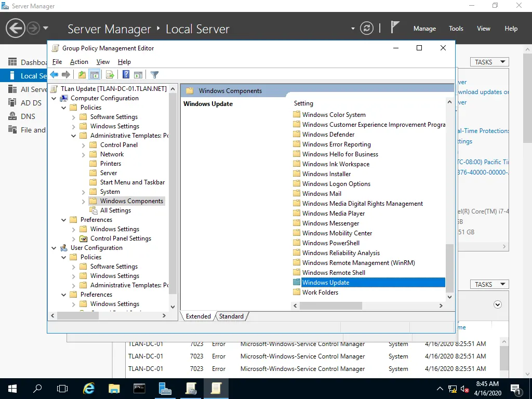Open the Help menu in GPO editor
This screenshot has width=532, height=399.
tap(124, 62)
